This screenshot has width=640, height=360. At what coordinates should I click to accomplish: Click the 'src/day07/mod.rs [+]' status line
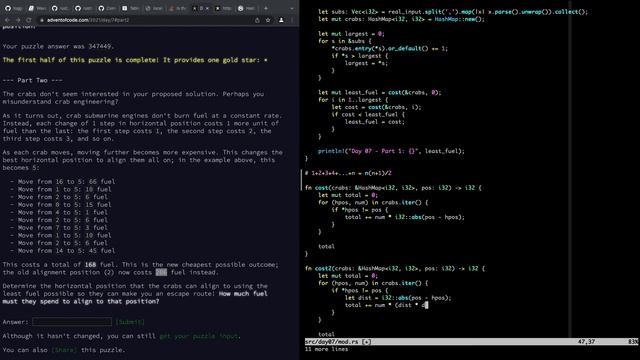(x=338, y=342)
